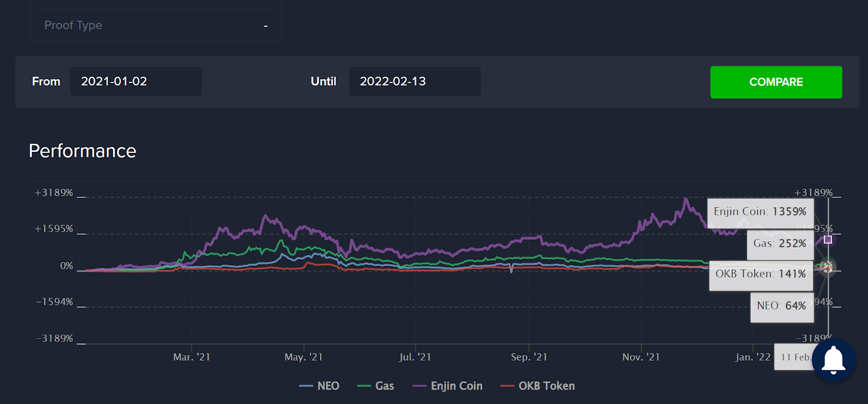Click the left −3189% axis label

54,338
